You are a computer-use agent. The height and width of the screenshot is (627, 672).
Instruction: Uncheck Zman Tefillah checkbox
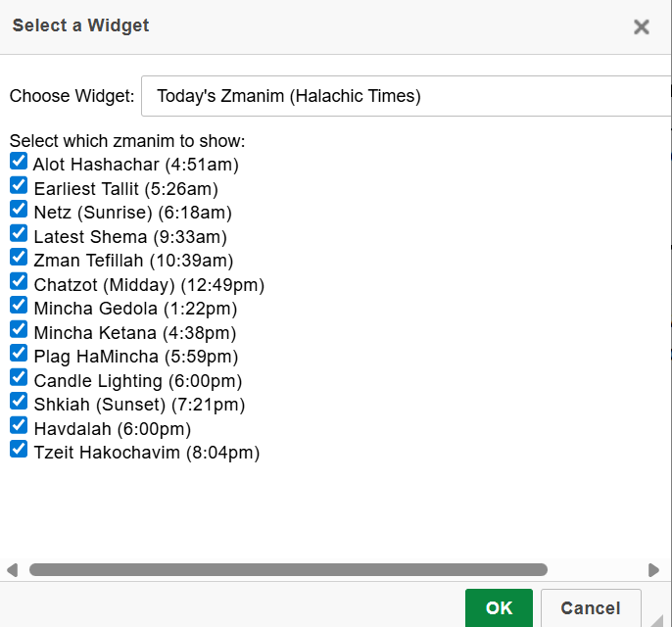click(19, 257)
